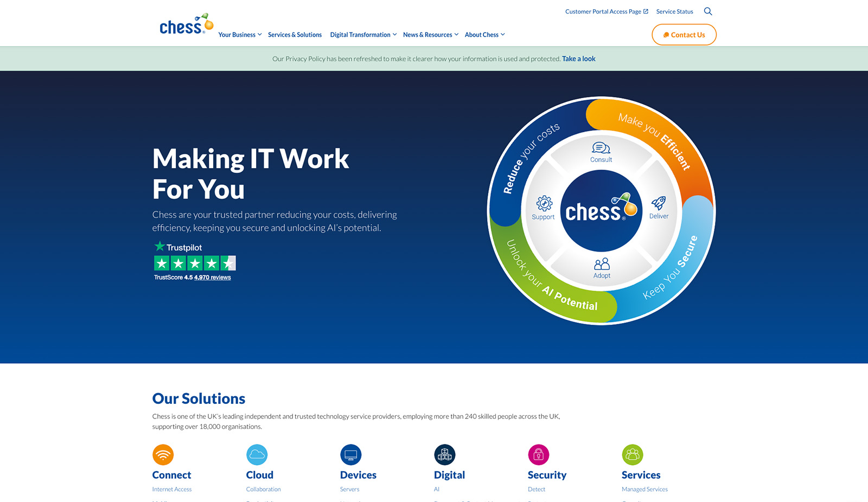Click the Trustpilot five-star rating image
The image size is (868, 502).
195,263
